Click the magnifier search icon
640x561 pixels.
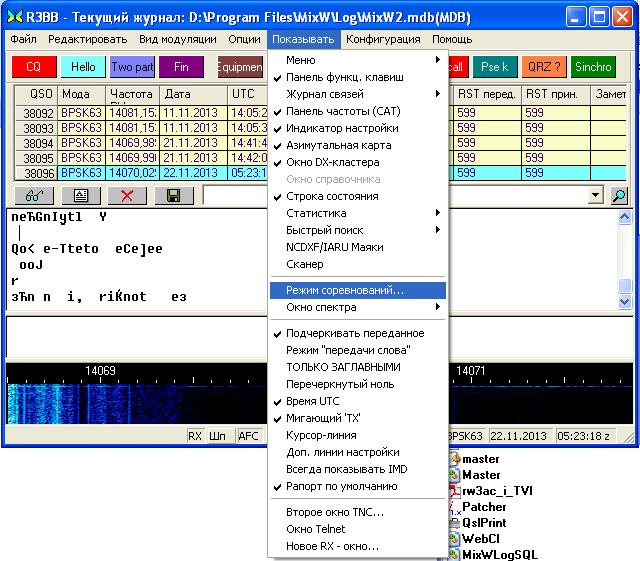(619, 195)
